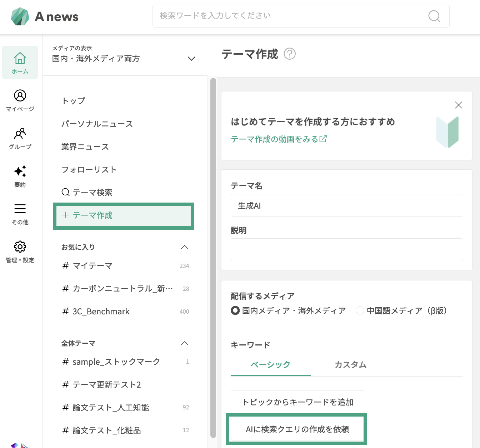Viewport: 480px width, 448px height.
Task: Close the first-time theme recommendation banner
Action: click(x=458, y=105)
